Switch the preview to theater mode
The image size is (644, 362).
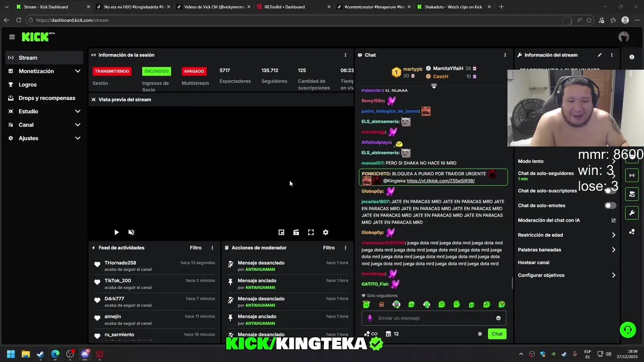(x=296, y=232)
